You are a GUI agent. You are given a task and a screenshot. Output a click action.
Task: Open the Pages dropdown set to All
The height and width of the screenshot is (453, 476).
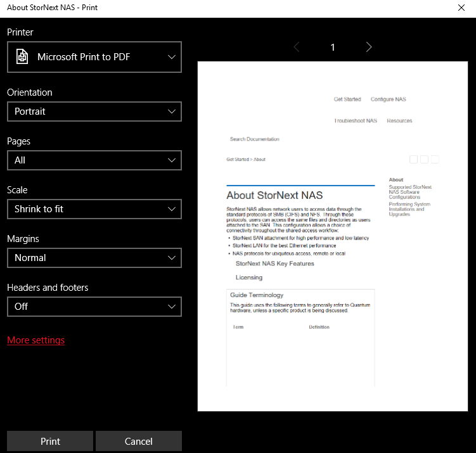(x=94, y=160)
